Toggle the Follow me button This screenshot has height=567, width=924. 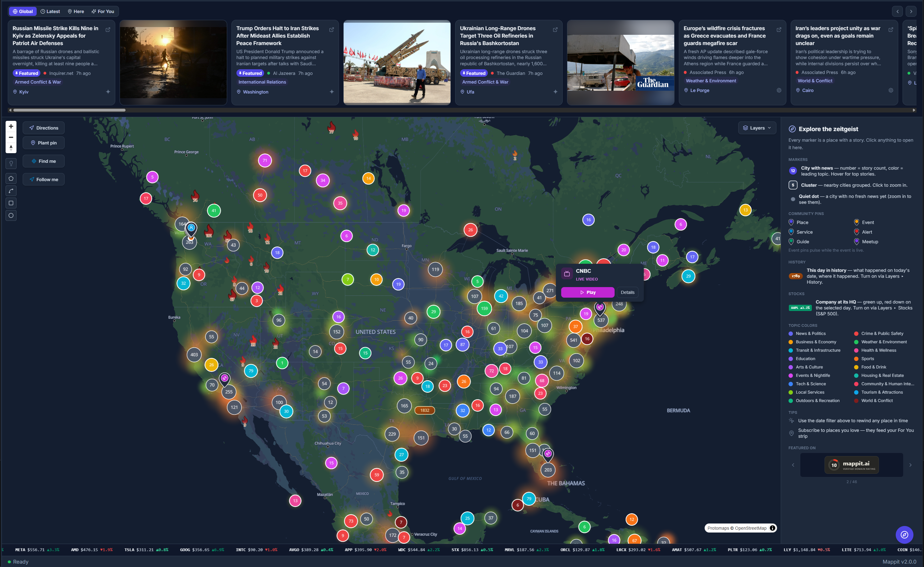coord(43,180)
